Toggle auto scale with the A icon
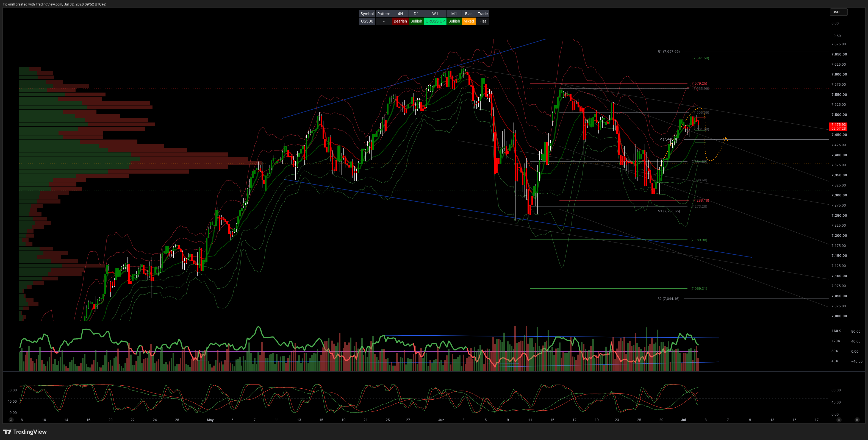The image size is (868, 440). (x=839, y=420)
